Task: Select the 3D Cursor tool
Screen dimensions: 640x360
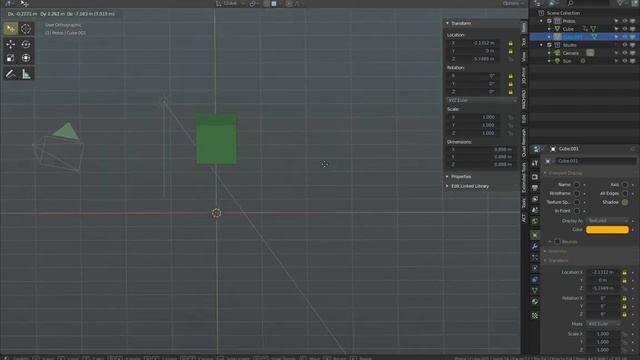Action: point(26,29)
